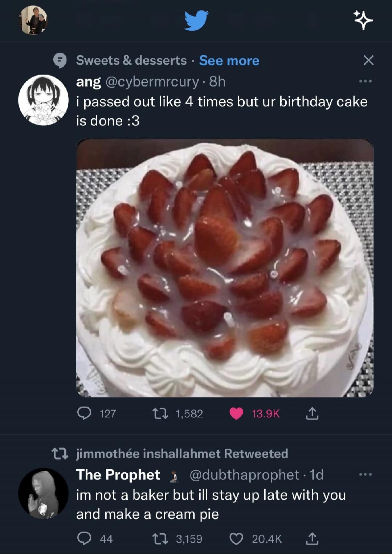
Task: Open The Prophet's profile picture
Action: [x=43, y=493]
